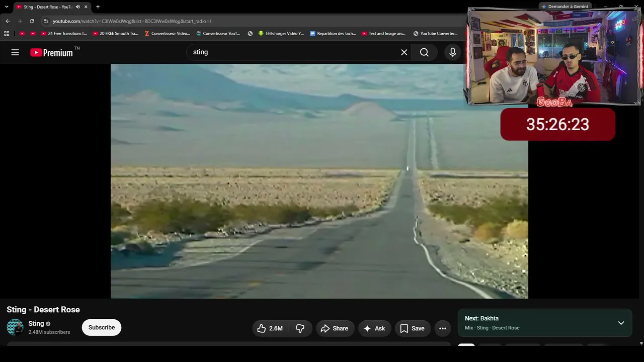The width and height of the screenshot is (644, 362).
Task: Save the video to a playlist
Action: [x=413, y=328]
